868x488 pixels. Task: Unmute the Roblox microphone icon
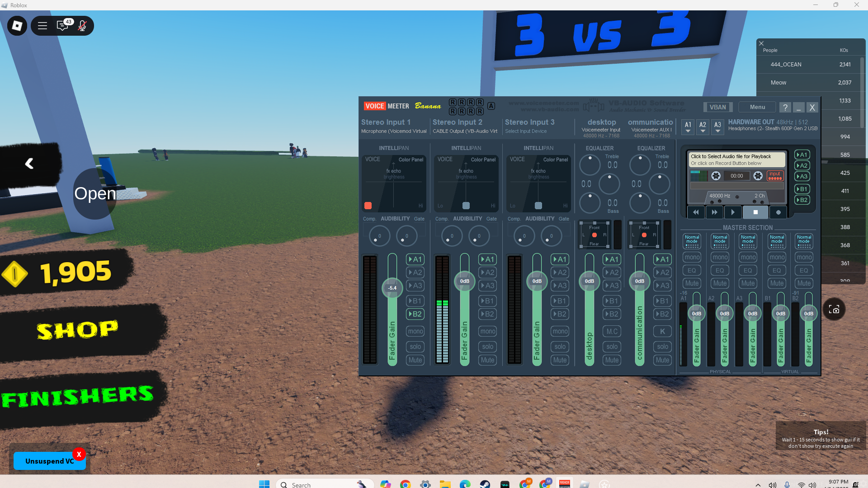click(82, 26)
